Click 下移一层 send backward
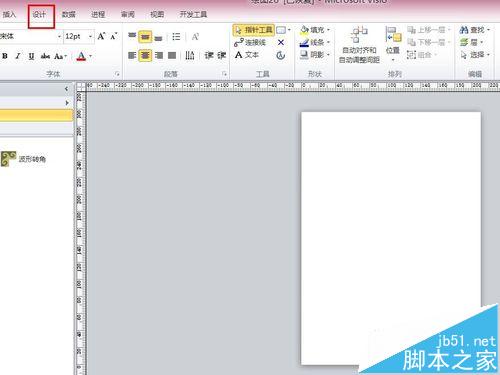The width and height of the screenshot is (500, 375). pos(429,42)
